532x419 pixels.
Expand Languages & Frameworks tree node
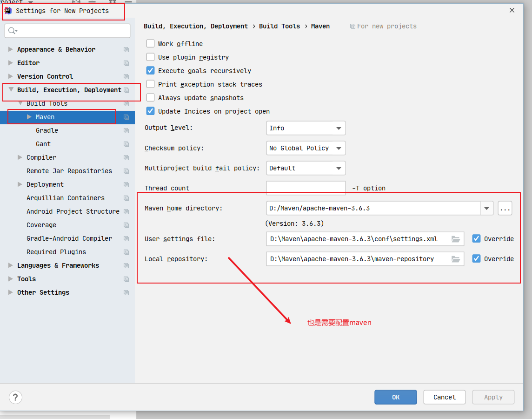(11, 265)
